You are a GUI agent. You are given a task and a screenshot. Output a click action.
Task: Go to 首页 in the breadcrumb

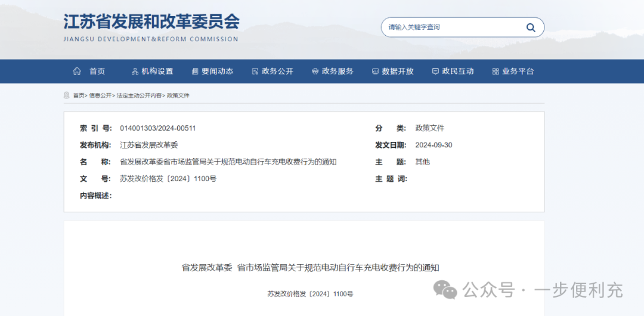(79, 95)
